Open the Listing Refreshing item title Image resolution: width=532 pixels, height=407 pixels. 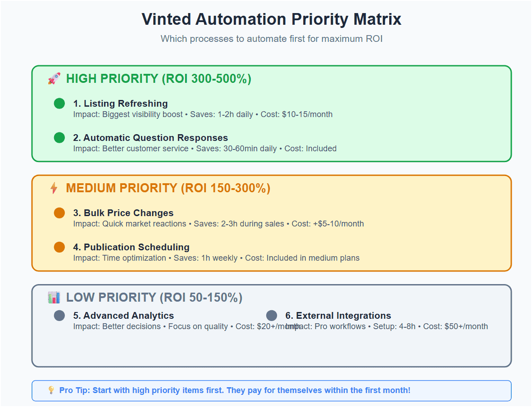(x=120, y=104)
